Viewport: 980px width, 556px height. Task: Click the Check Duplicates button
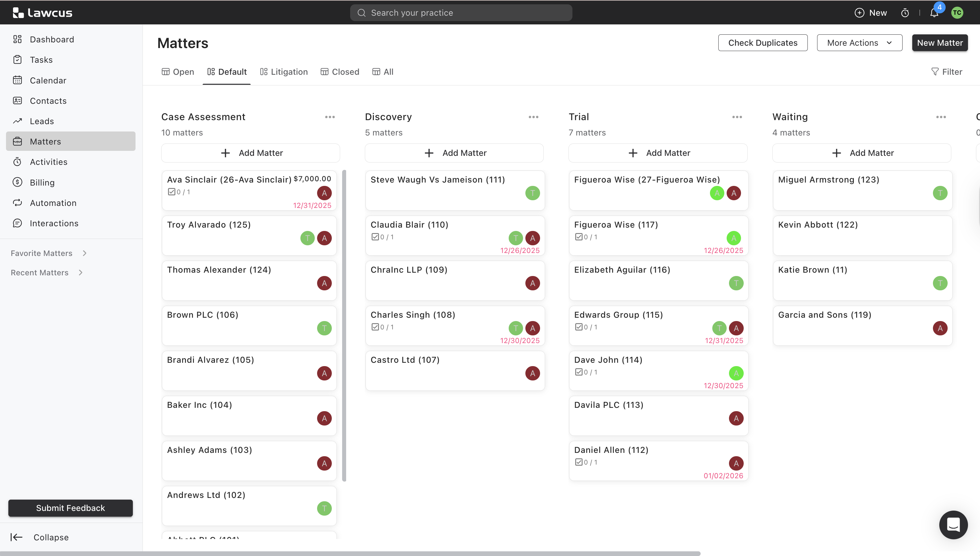(x=762, y=43)
